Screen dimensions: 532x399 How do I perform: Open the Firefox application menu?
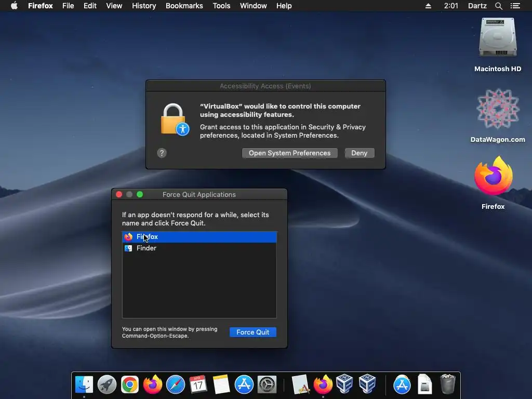pos(41,6)
